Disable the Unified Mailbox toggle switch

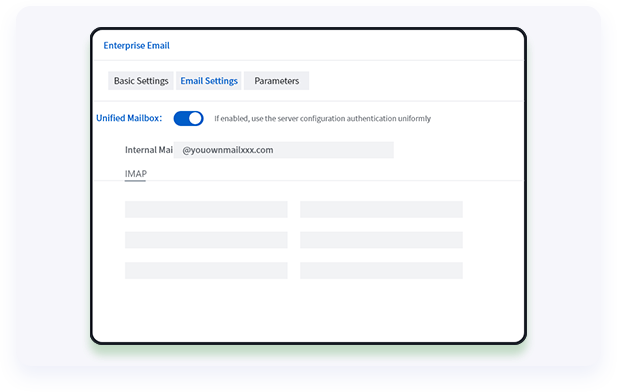coord(188,118)
